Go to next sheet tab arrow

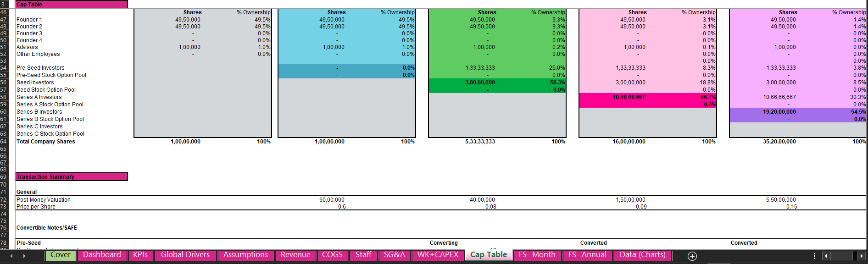coord(24,256)
